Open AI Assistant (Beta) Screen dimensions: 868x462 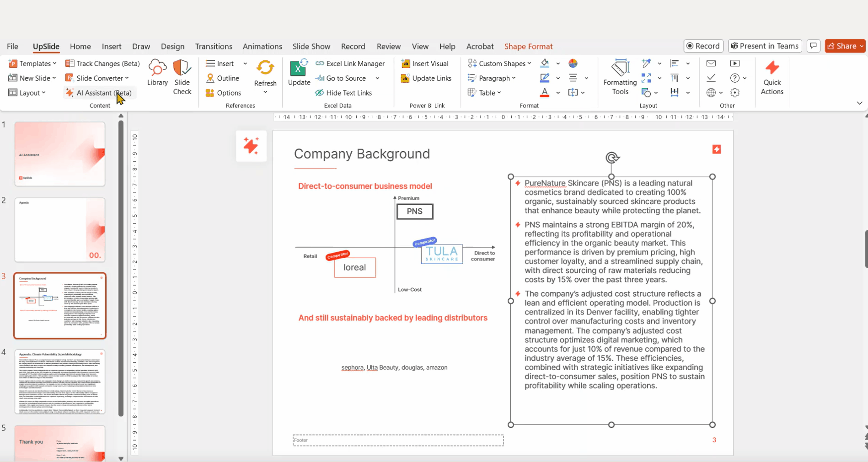[99, 93]
